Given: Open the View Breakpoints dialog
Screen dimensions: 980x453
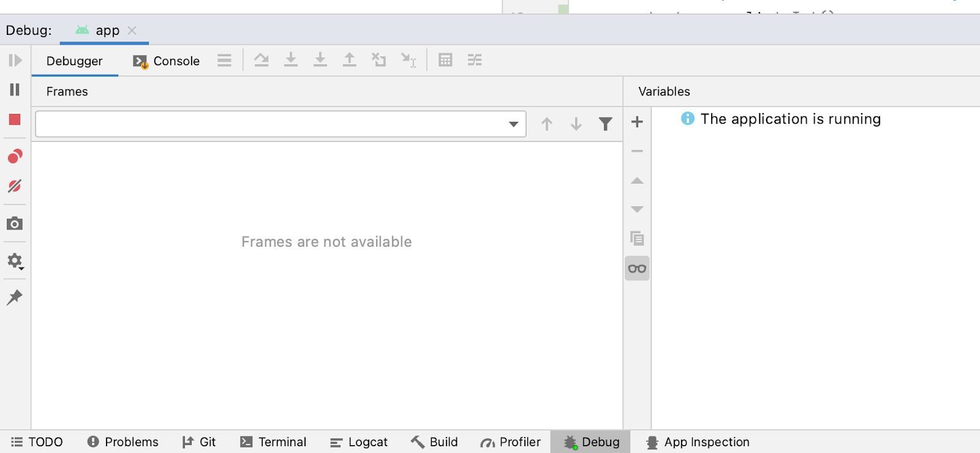Looking at the screenshot, I should coord(15,157).
